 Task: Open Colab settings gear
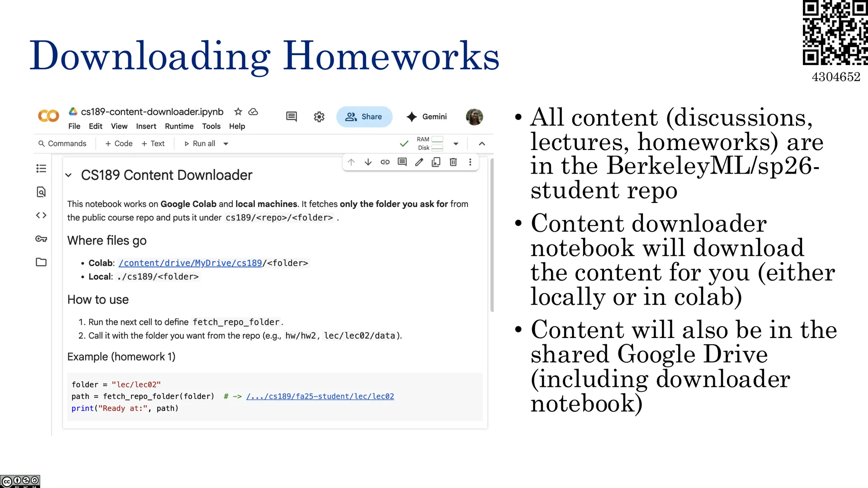coord(319,117)
